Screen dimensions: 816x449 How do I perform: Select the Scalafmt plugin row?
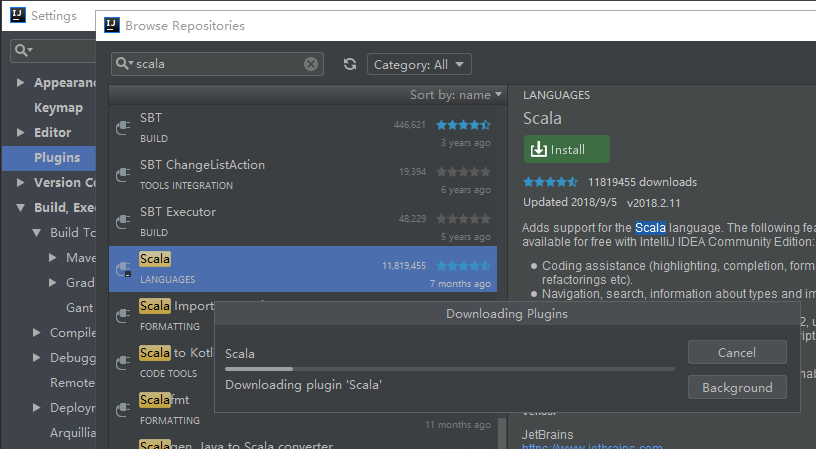(x=162, y=409)
